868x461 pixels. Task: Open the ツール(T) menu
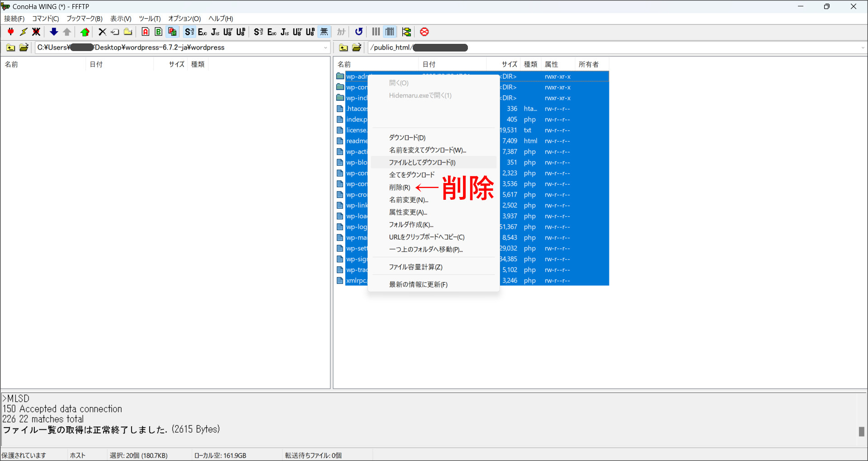click(x=150, y=19)
